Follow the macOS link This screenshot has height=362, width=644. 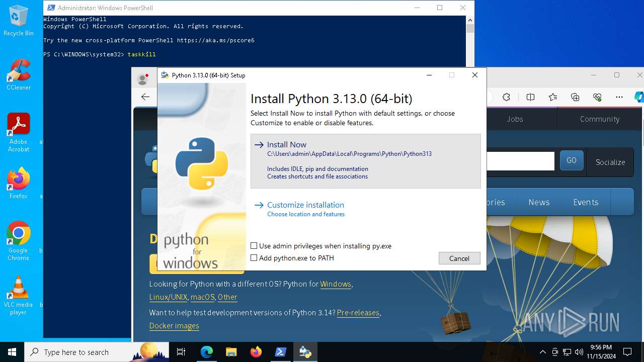click(203, 297)
